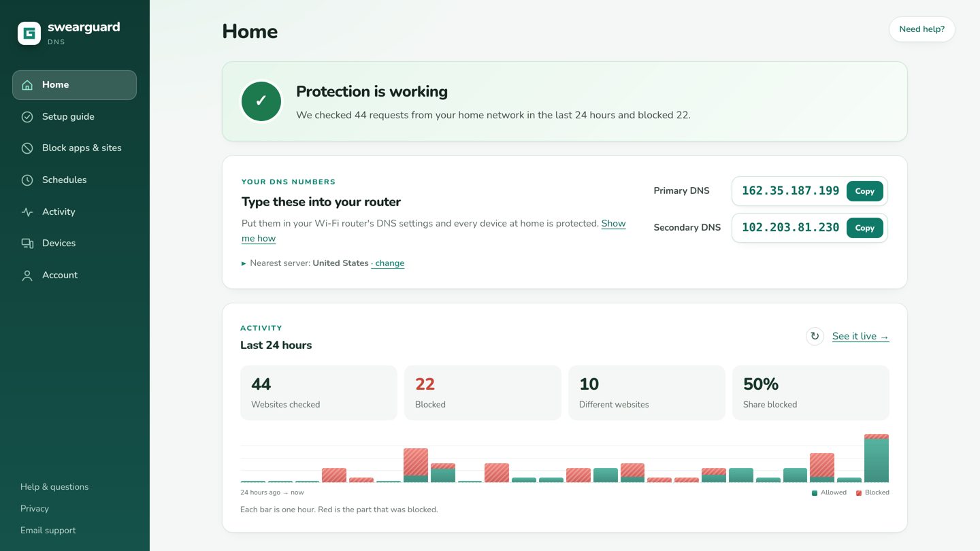Open Help & questions link

[54, 487]
